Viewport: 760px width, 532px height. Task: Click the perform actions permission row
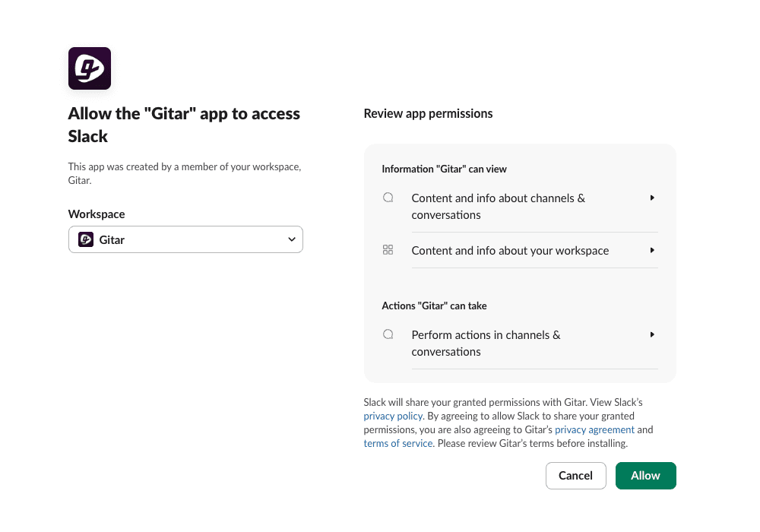(x=486, y=343)
